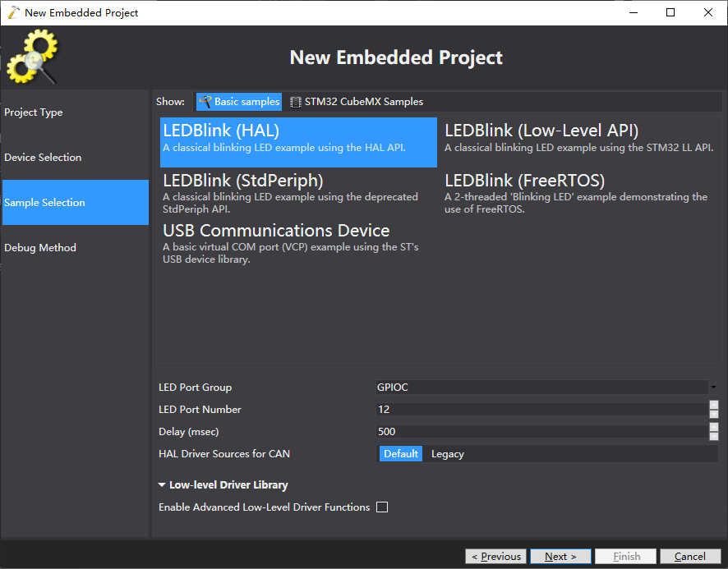This screenshot has height=569, width=728.
Task: Click the Basic samples wrench icon
Action: tap(205, 102)
